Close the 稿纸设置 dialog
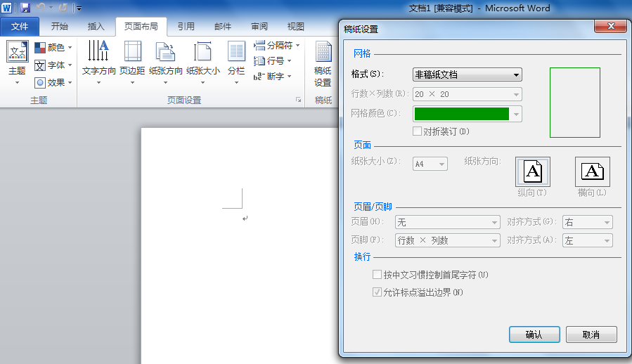 [x=611, y=26]
